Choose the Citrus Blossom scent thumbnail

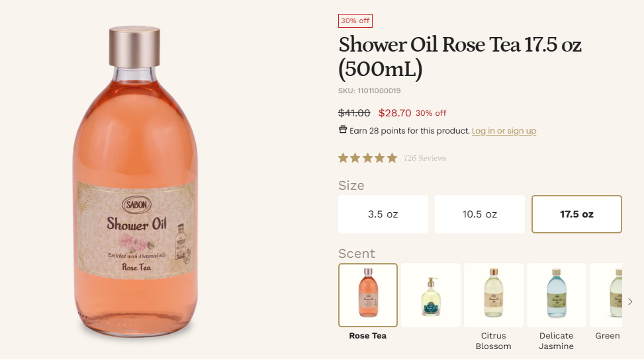[494, 295]
